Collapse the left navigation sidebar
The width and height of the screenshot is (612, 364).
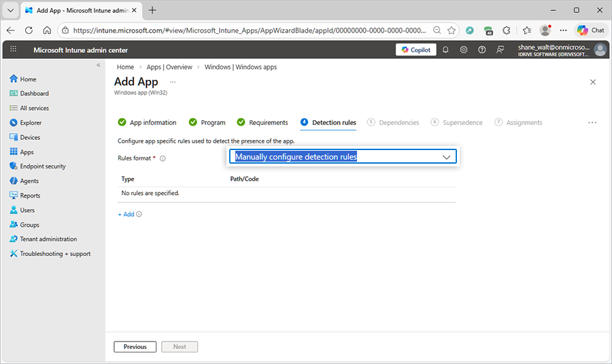point(99,65)
